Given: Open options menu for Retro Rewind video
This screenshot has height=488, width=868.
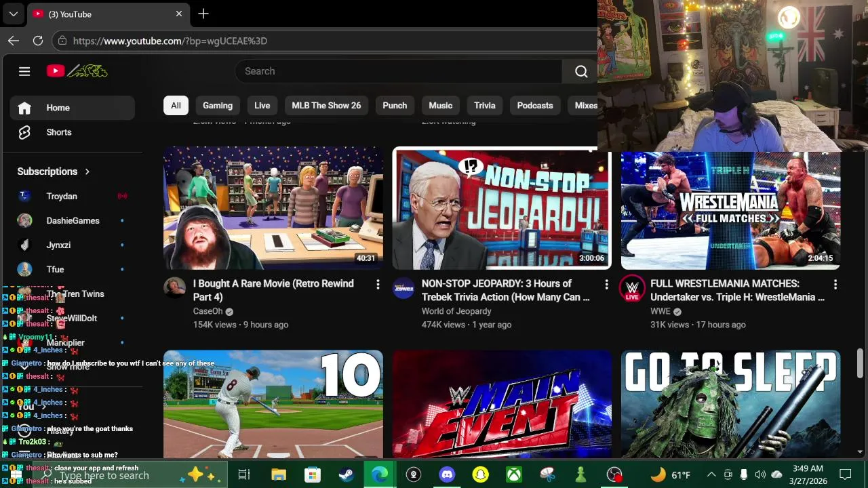Looking at the screenshot, I should point(378,285).
